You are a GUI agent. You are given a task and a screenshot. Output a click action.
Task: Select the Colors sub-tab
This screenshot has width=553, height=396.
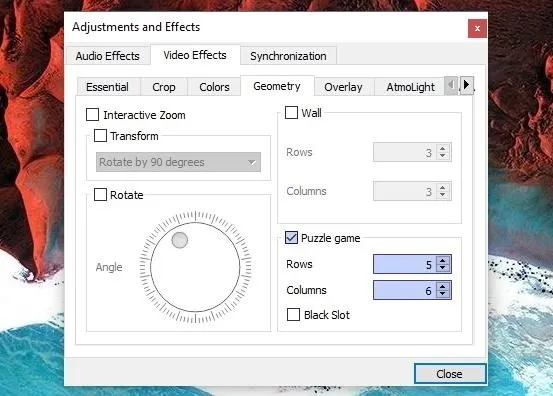coord(214,87)
